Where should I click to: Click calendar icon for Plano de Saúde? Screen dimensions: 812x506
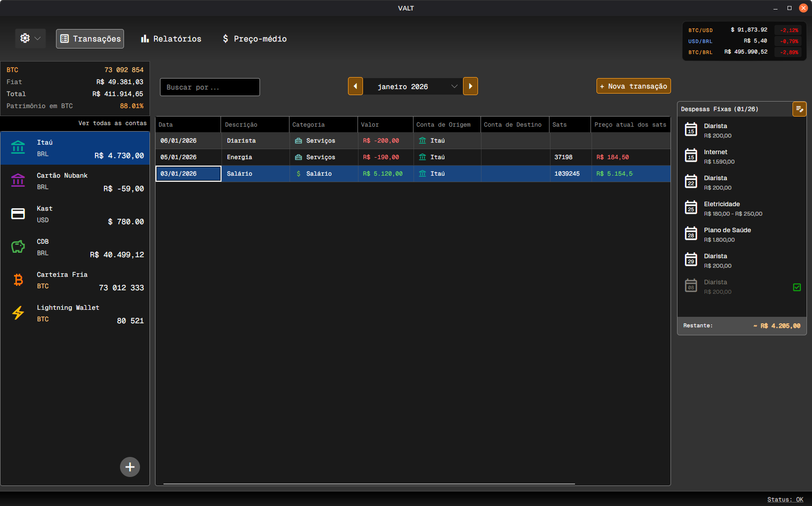pyautogui.click(x=691, y=234)
